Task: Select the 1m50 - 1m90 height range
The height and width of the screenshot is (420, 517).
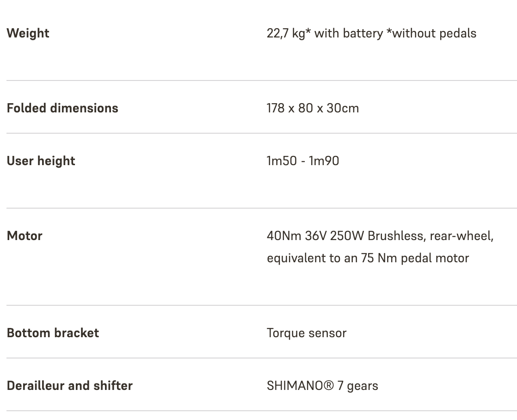Action: pyautogui.click(x=303, y=161)
